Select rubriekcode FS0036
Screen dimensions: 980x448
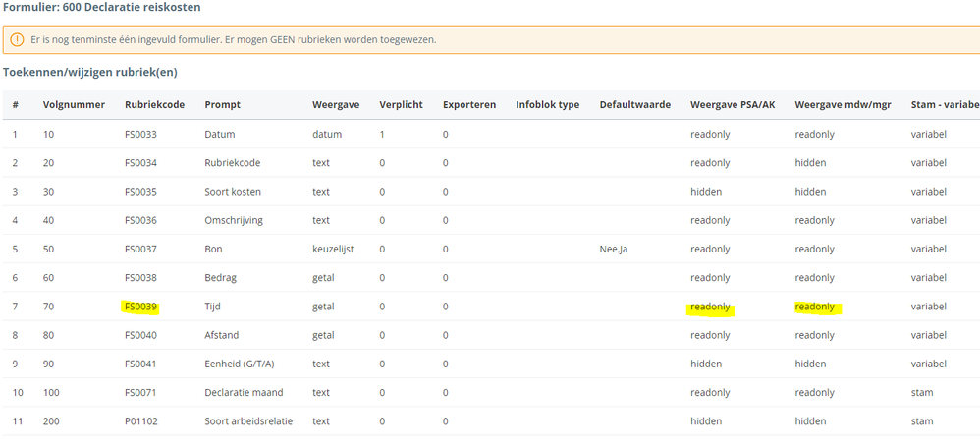click(140, 220)
